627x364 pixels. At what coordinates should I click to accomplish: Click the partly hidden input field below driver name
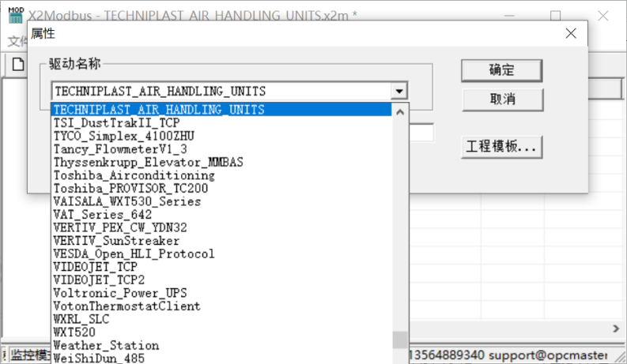pos(421,133)
